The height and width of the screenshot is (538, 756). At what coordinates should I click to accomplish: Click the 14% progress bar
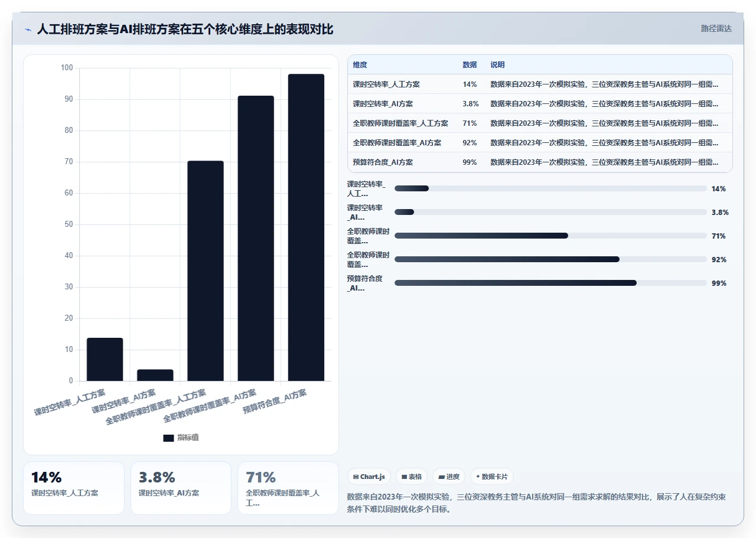550,188
